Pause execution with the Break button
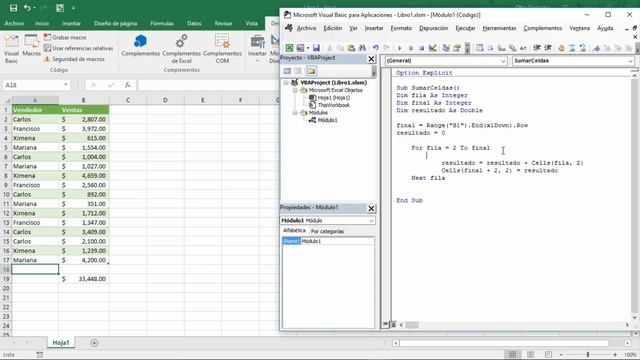 click(x=411, y=48)
